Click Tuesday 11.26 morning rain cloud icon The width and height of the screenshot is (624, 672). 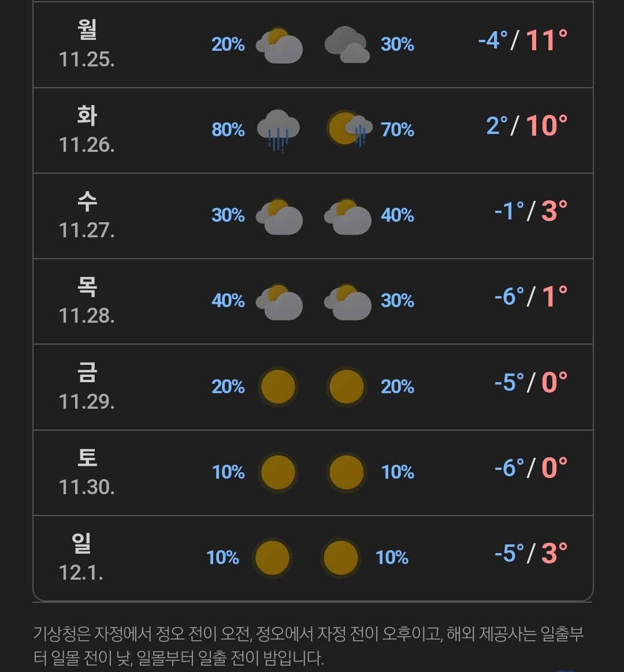coord(278,130)
